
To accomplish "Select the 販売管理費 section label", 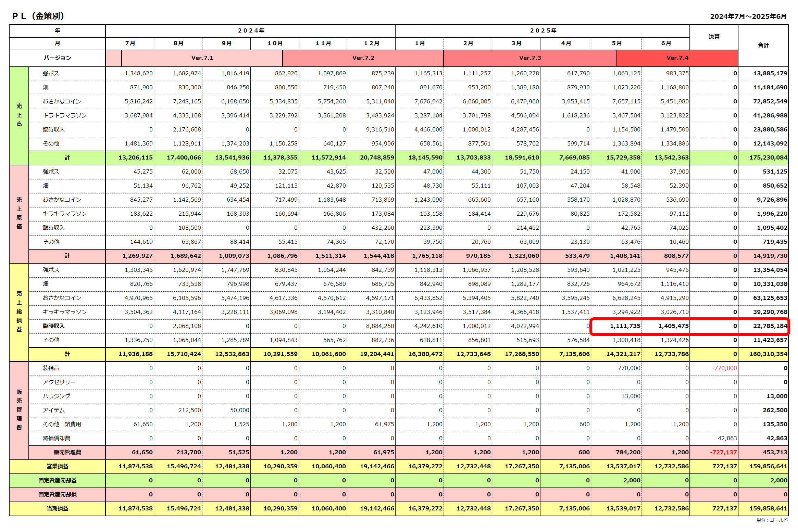I will (x=19, y=410).
